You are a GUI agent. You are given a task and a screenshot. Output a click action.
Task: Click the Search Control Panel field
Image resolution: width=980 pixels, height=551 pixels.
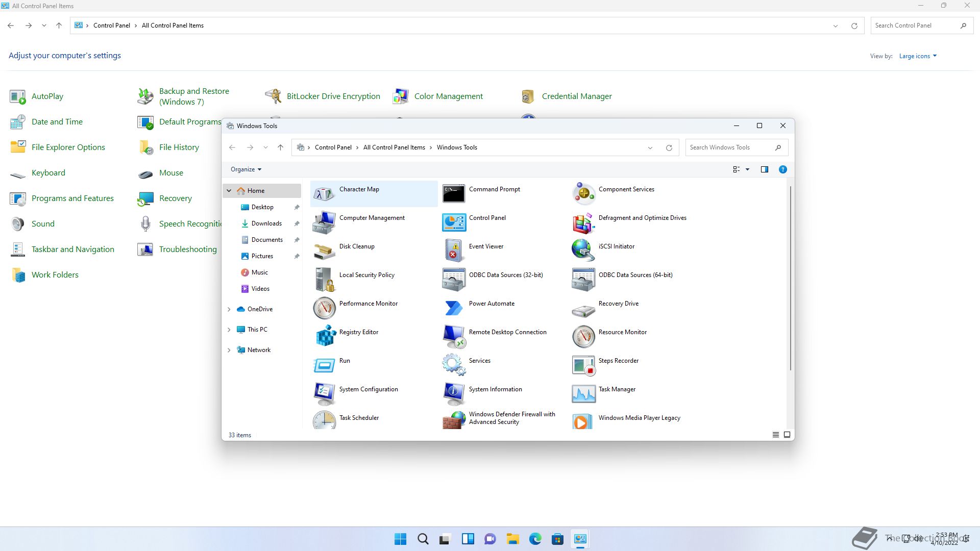pyautogui.click(x=922, y=26)
